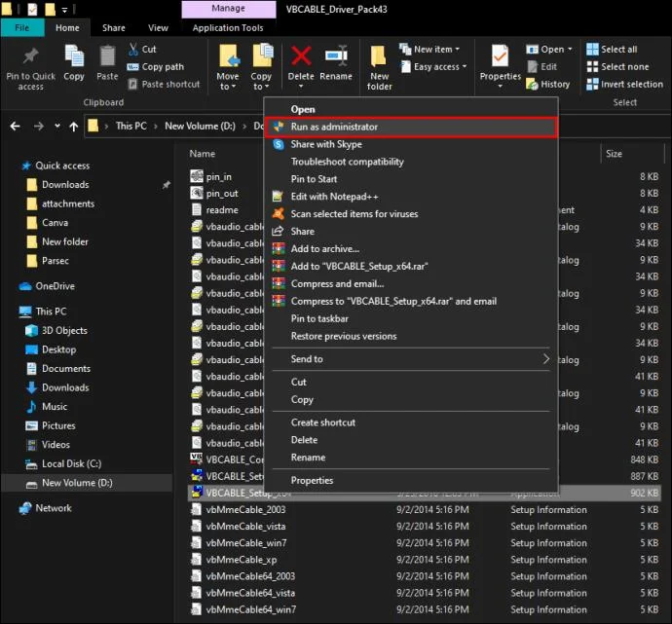This screenshot has height=624, width=672.
Task: Click the Notepad++ icon in context menu
Action: pyautogui.click(x=278, y=197)
